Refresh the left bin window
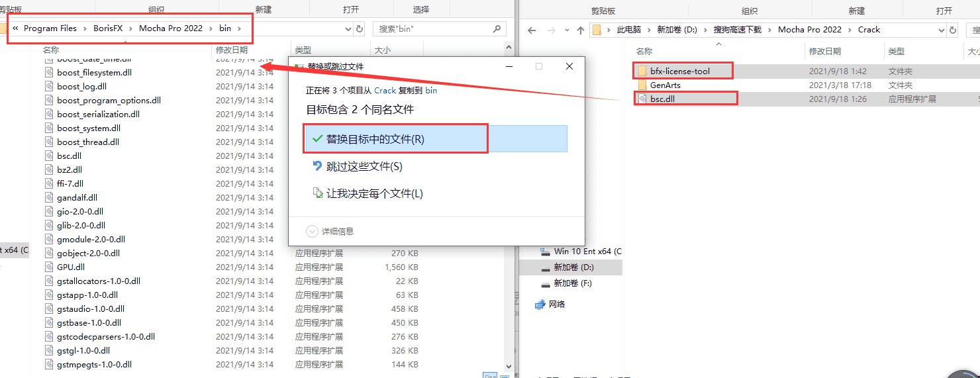 [x=360, y=29]
